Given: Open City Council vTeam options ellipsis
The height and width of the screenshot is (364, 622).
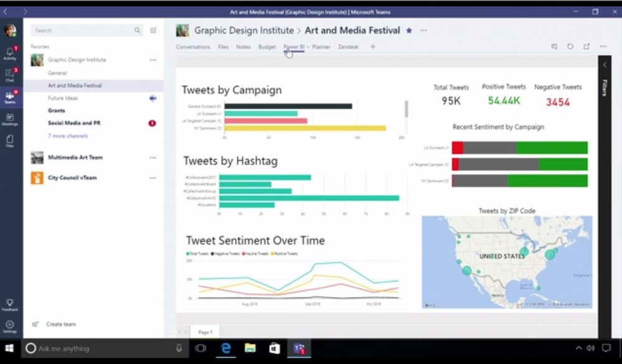Looking at the screenshot, I should pyautogui.click(x=153, y=178).
